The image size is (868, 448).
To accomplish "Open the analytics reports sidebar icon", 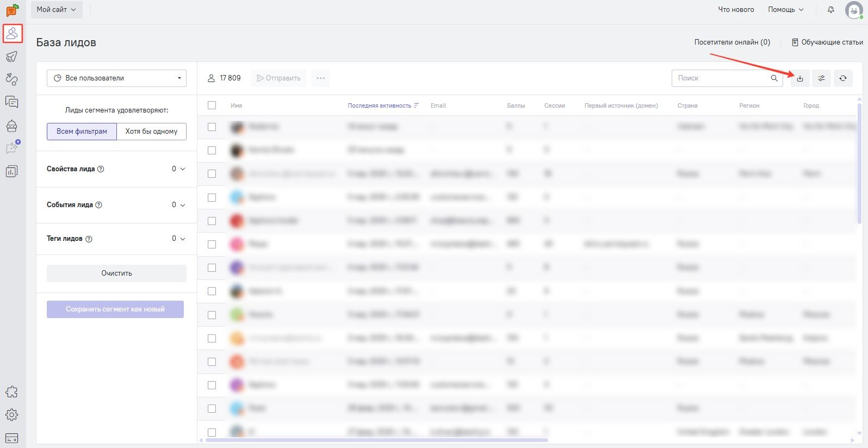I will [11, 171].
